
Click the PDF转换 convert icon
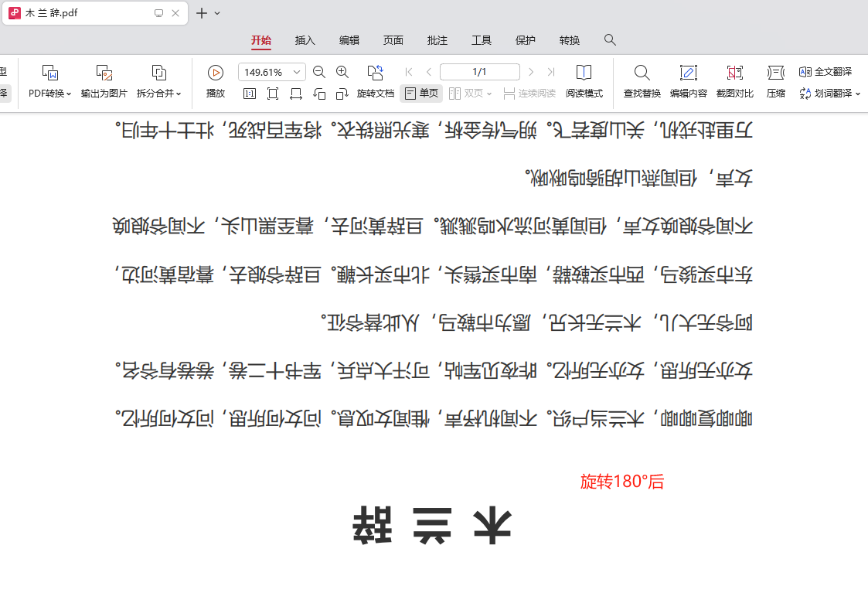pos(49,73)
